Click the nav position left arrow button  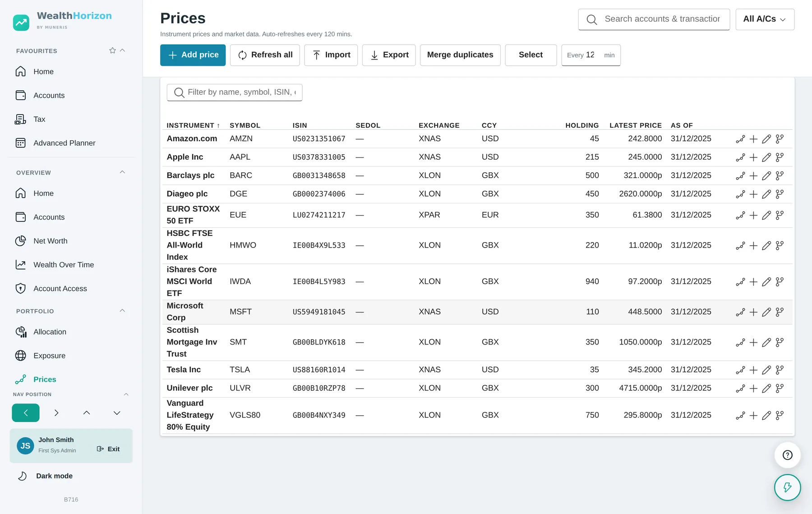pos(26,413)
